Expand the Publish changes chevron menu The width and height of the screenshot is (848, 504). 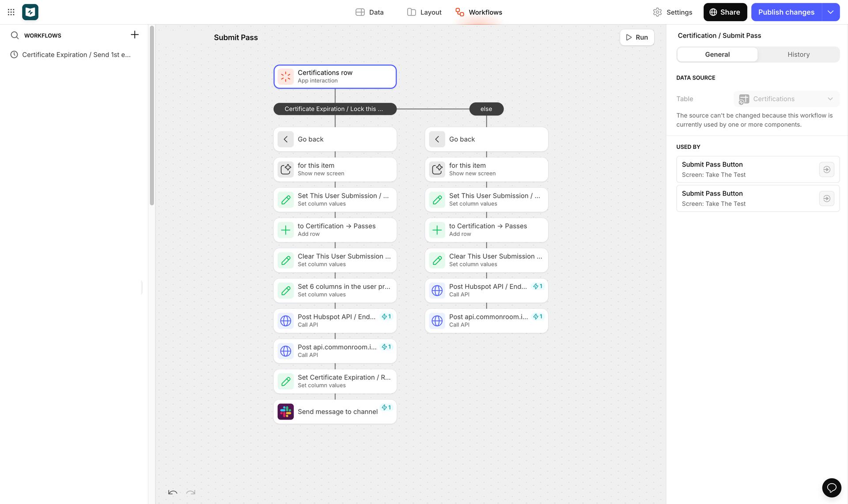point(831,12)
